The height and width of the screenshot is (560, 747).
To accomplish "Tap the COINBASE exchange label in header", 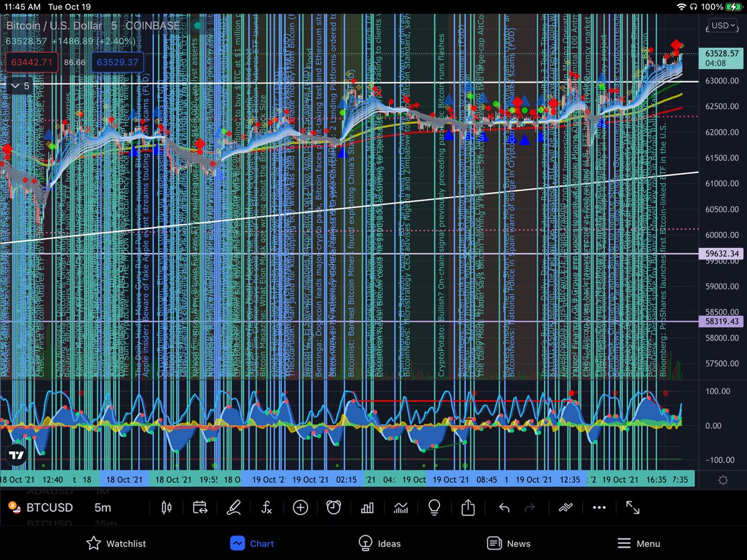I will [153, 26].
